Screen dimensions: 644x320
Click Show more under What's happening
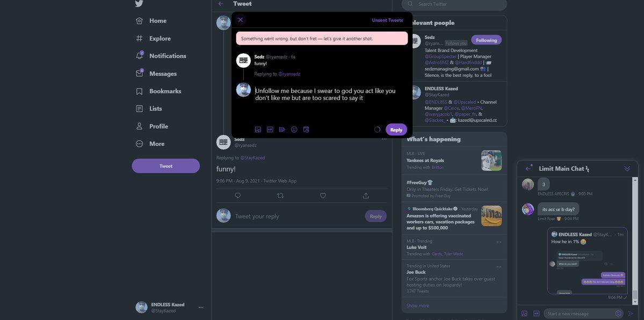coord(417,306)
